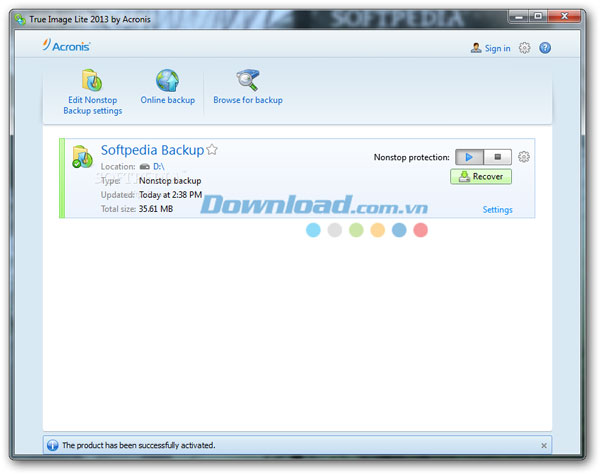Viewport: 600px width, 474px height.
Task: Click the 'Nonstop protection:' label
Action: (x=411, y=157)
